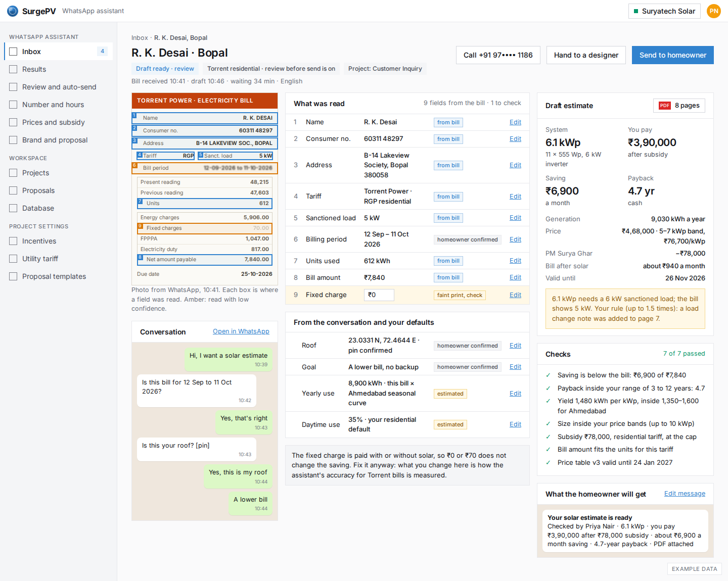Open the Suryatech Solar company switcher
This screenshot has height=581, width=728.
[x=664, y=11]
